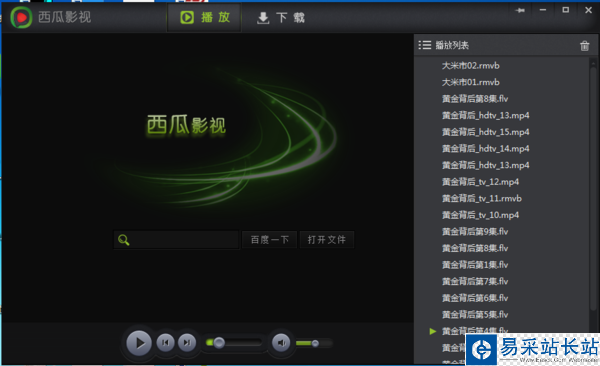600x366 pixels.
Task: Select 黄金背后第9集.flv in the playlist
Action: [x=475, y=232]
